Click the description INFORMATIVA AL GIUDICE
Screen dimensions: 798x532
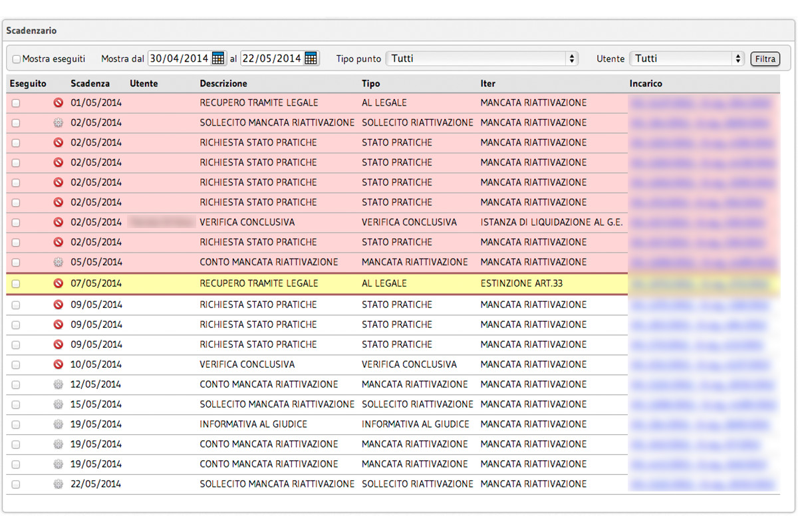coord(253,424)
